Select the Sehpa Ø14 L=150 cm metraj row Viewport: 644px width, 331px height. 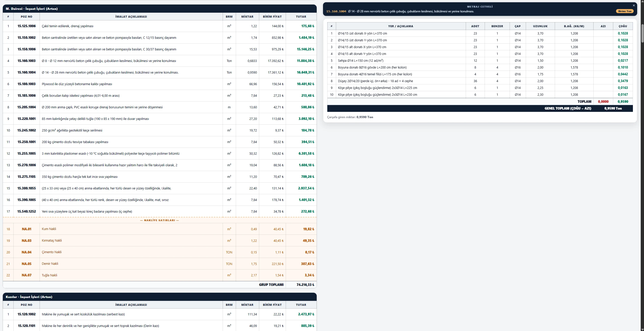point(480,61)
